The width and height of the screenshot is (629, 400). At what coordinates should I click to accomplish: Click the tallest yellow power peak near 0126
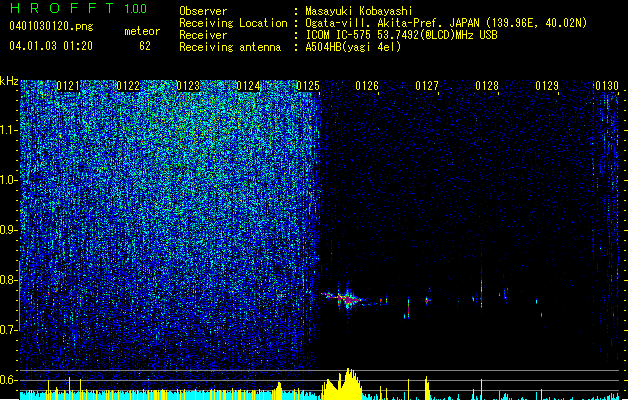click(x=350, y=383)
